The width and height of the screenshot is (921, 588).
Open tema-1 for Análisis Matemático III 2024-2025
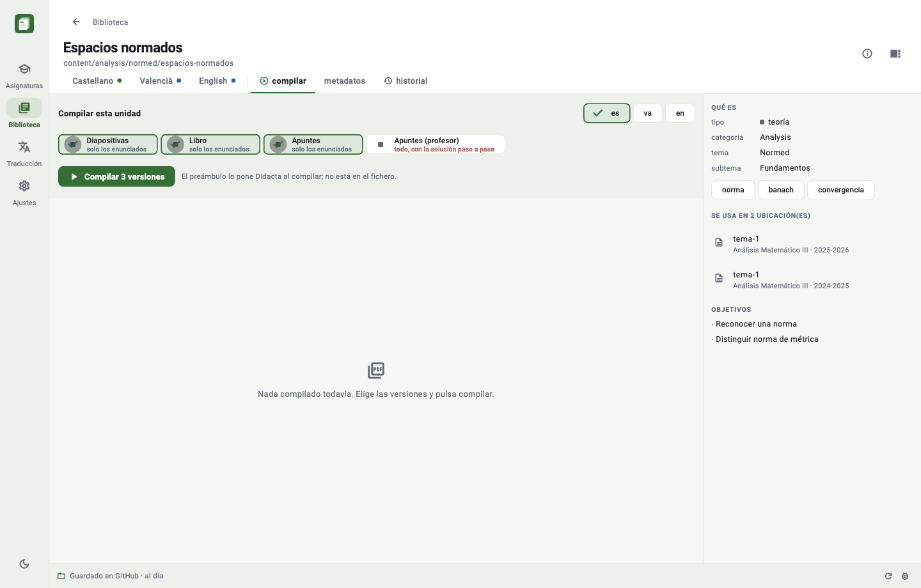[812, 280]
